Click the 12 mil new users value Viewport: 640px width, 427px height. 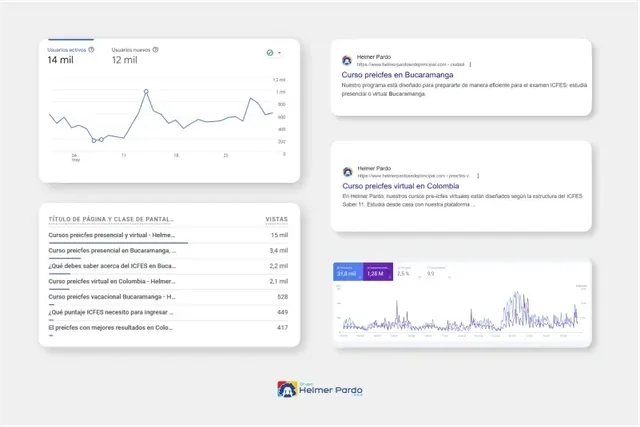tap(124, 60)
